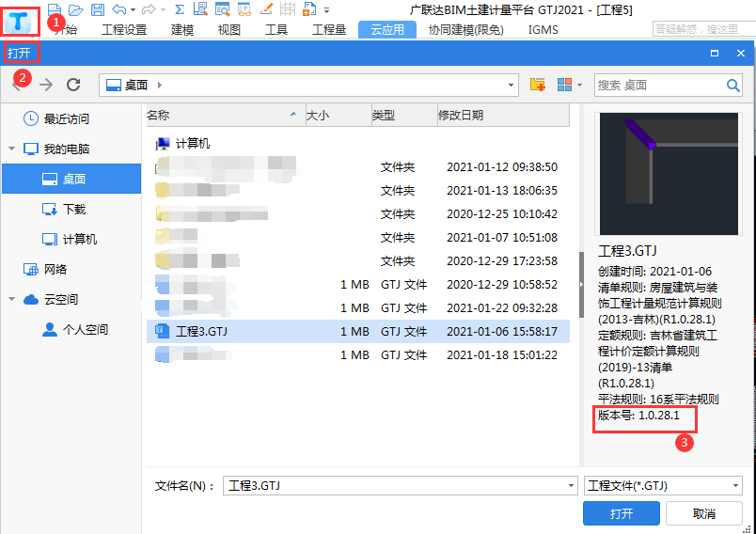The height and width of the screenshot is (534, 756).
Task: Click the search magnifier icon
Action: click(x=732, y=86)
